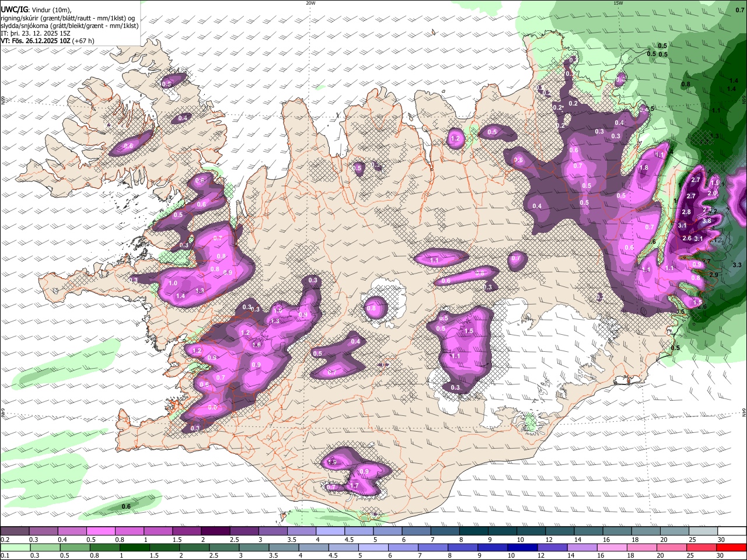Click the bright red rain swatch after 30

tap(732, 548)
